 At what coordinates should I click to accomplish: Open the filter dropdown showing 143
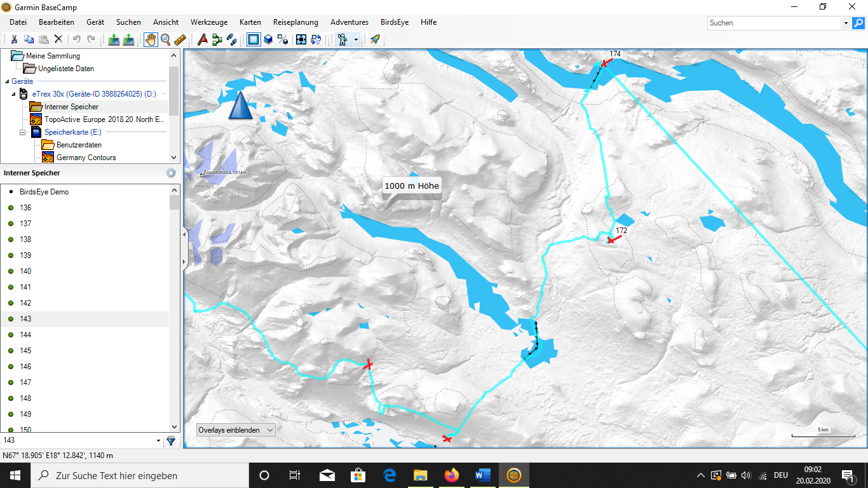point(158,440)
